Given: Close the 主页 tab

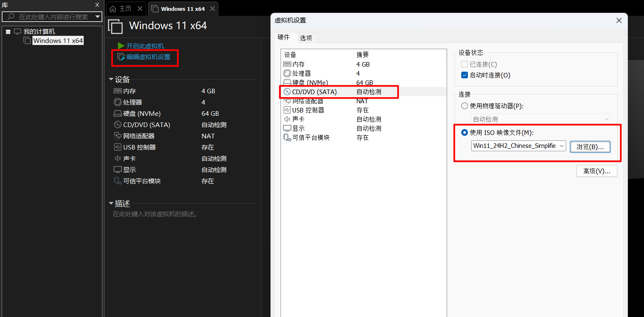Looking at the screenshot, I should [x=140, y=9].
